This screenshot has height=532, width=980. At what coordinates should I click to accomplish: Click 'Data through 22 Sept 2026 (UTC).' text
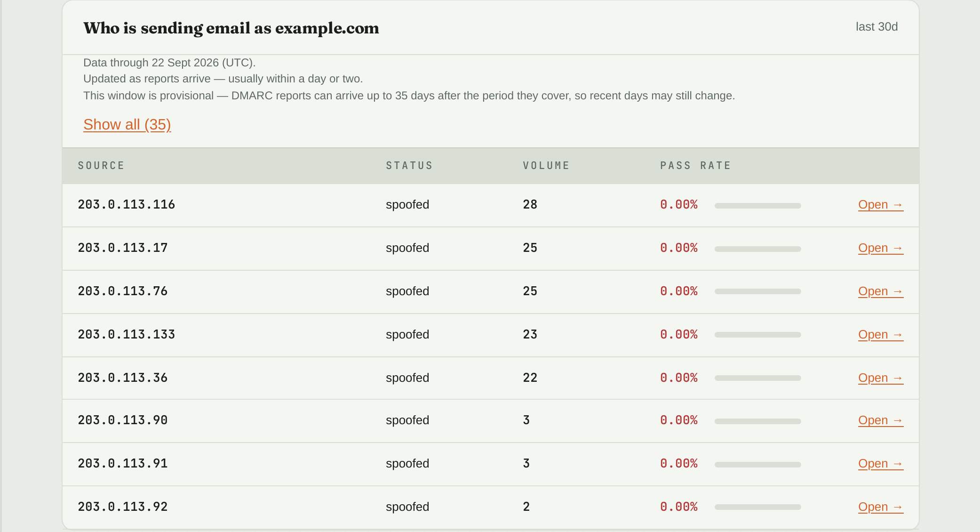coord(169,63)
